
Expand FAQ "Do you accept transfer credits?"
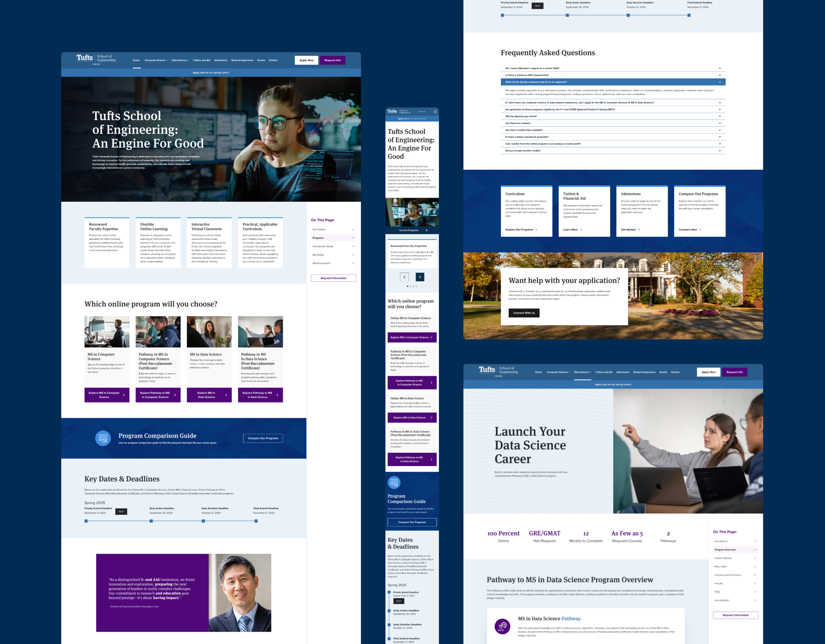(x=613, y=151)
